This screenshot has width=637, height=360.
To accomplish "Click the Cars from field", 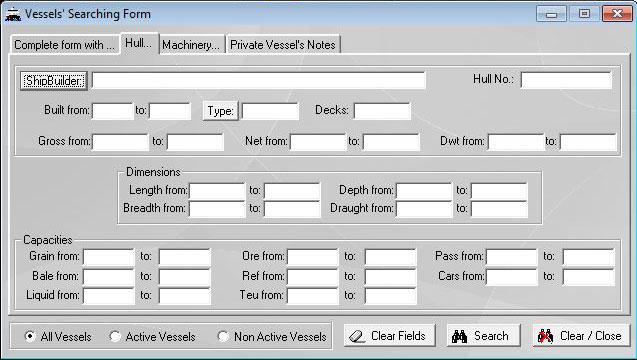I will pyautogui.click(x=511, y=277).
